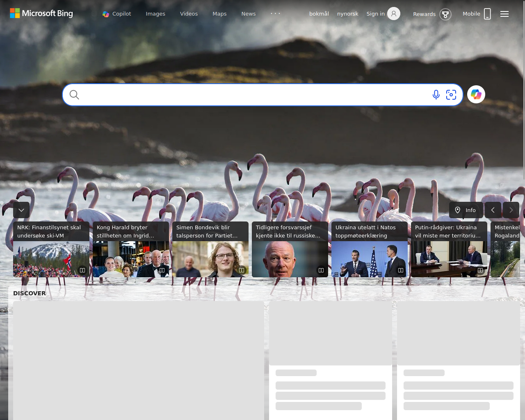Click the search magnifier icon
This screenshot has height=420, width=525.
coord(74,95)
